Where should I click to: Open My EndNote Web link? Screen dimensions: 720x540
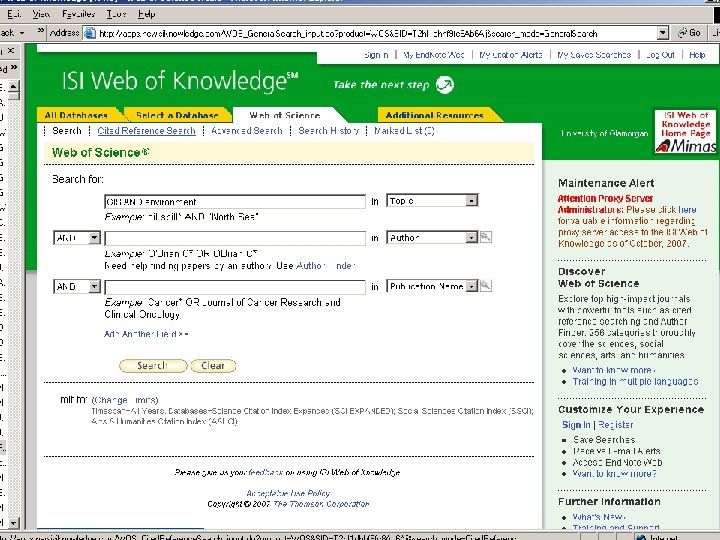click(x=433, y=55)
